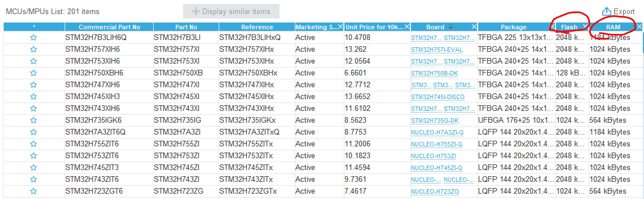Screen dimensions: 644x199
Task: Toggle star for STM32H745ZIT3
Action: click(34, 167)
